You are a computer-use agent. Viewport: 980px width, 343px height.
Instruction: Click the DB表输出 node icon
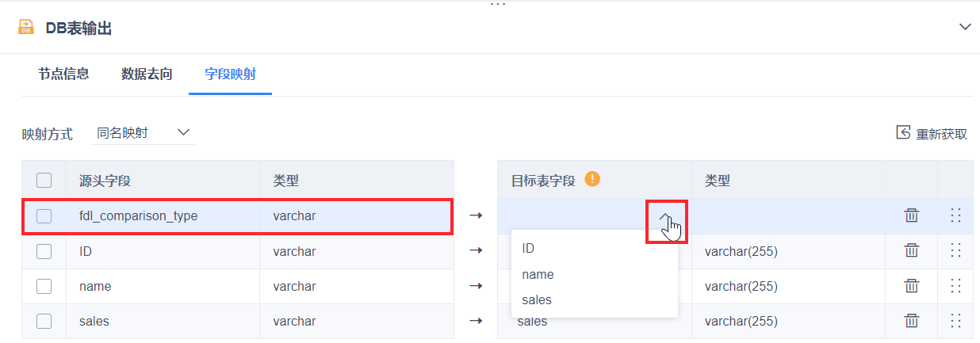[26, 28]
